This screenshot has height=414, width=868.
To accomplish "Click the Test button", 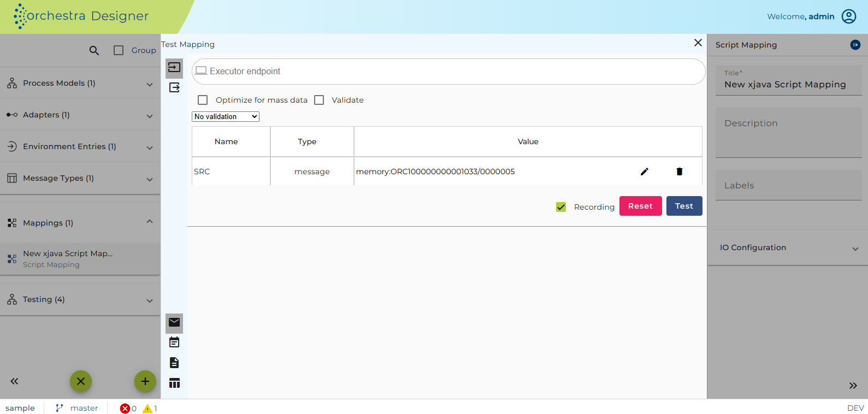I will [x=684, y=206].
